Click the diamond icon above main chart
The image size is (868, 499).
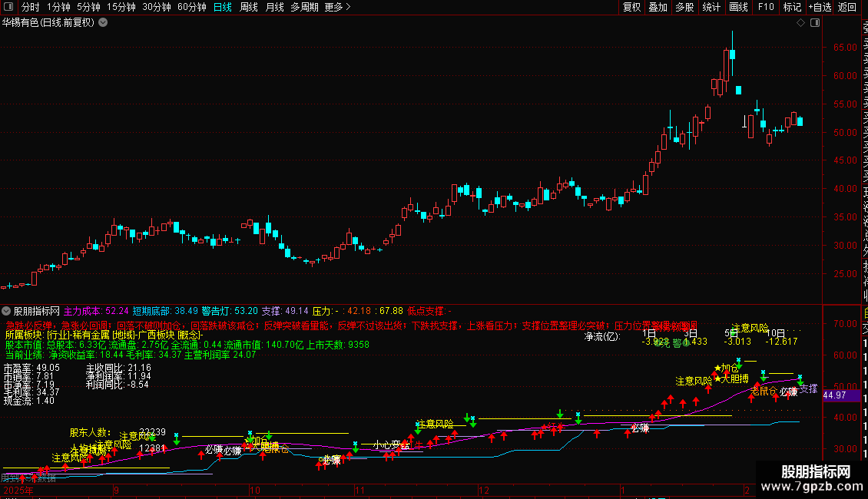pyautogui.click(x=800, y=23)
